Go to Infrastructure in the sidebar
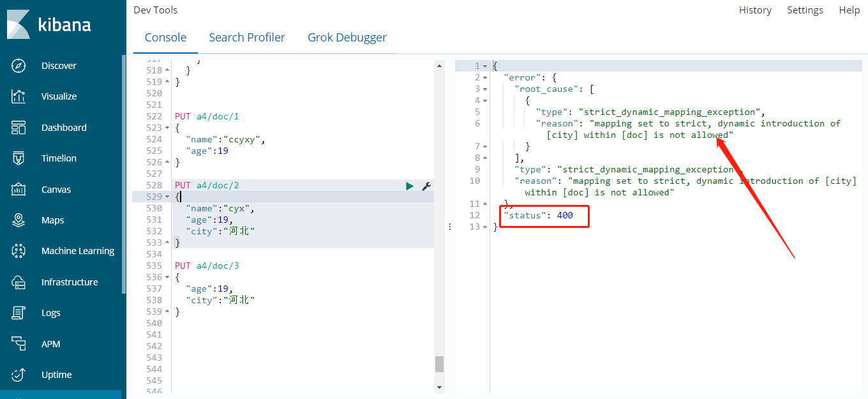Screen dimensions: 868x399 coord(70,282)
